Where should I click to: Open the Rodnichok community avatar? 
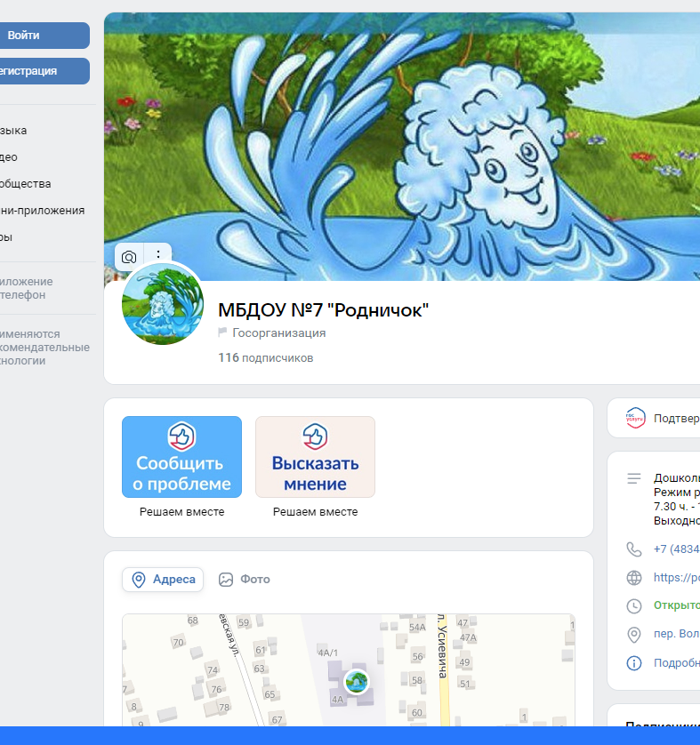point(163,304)
